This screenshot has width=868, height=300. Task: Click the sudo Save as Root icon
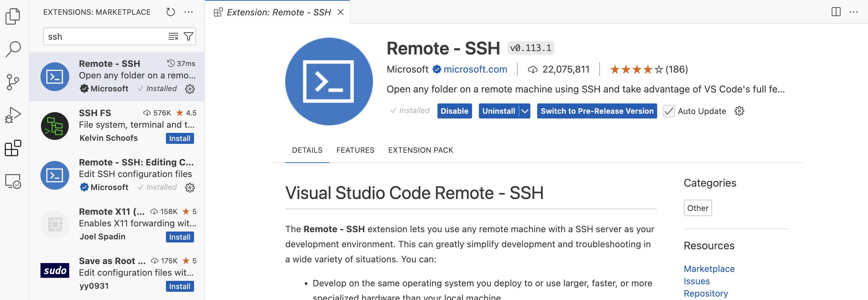(55, 271)
